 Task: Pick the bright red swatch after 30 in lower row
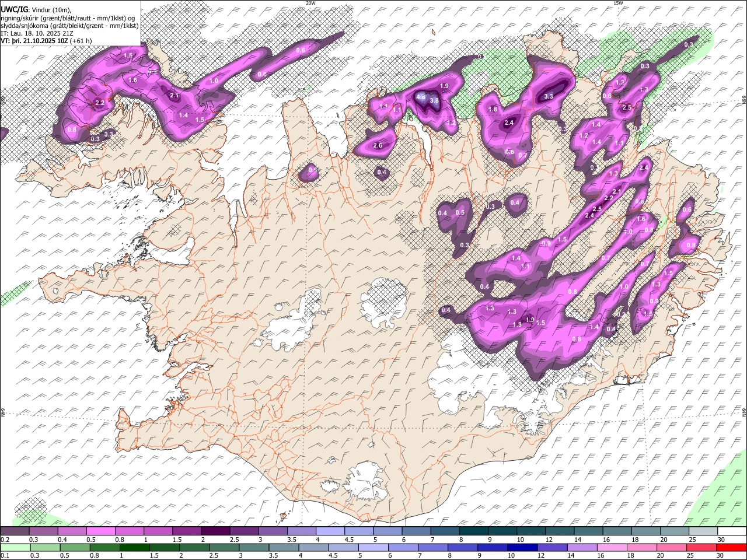pyautogui.click(x=731, y=547)
